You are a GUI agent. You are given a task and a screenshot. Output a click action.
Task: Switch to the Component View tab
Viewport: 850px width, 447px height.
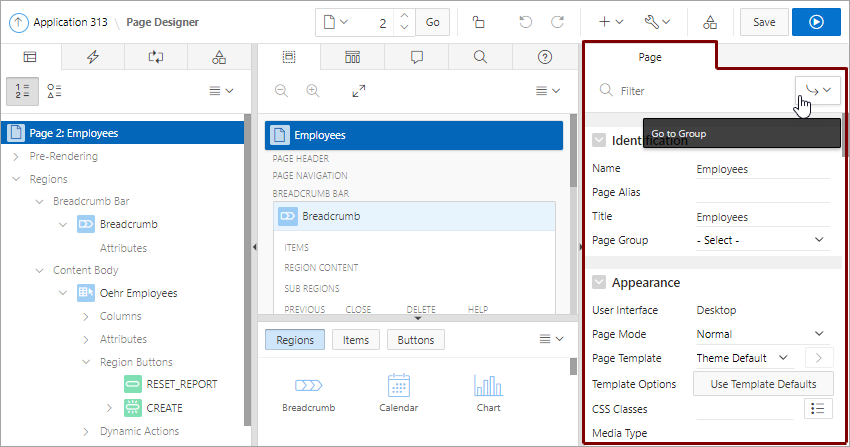pos(352,57)
